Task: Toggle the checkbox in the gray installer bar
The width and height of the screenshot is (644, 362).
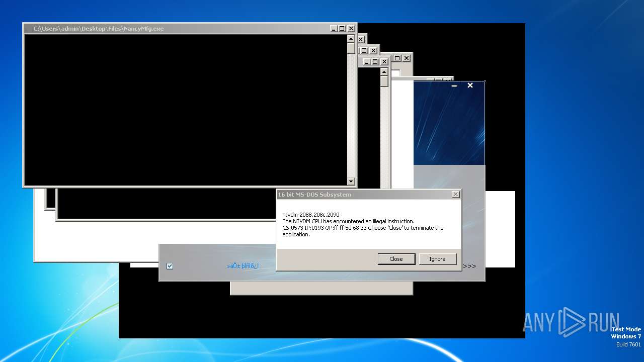Action: 170,266
